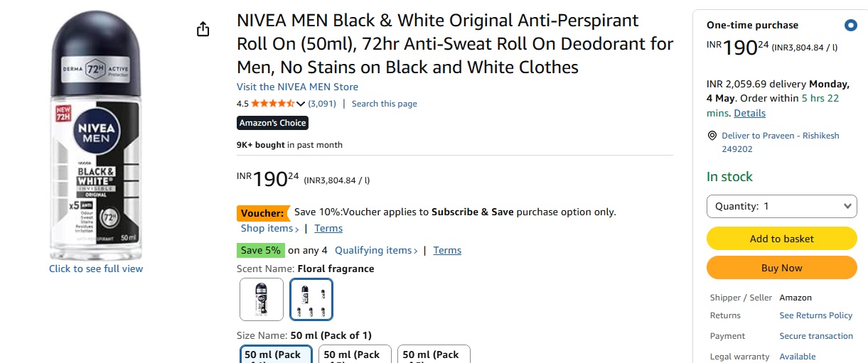
Task: Open Qualifying items for Save 5%
Action: [376, 251]
